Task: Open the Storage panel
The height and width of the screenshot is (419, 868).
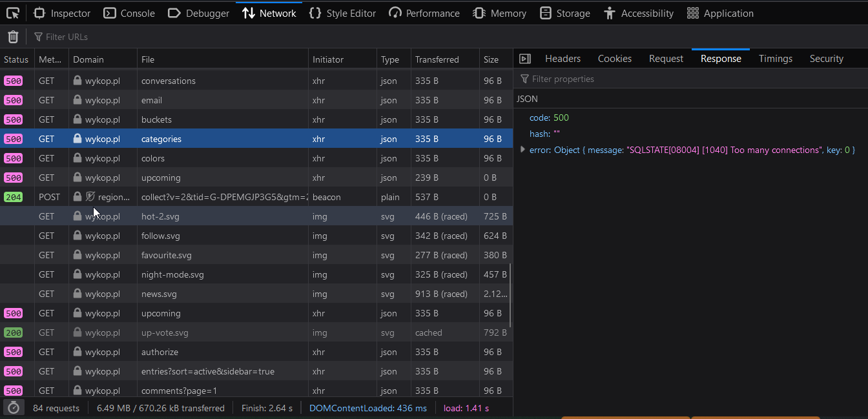Action: (565, 13)
